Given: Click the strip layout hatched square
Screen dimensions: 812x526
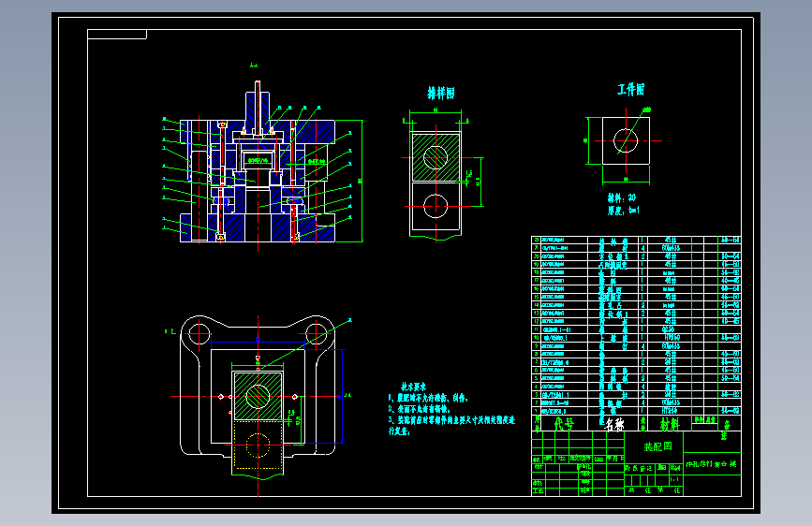Looking at the screenshot, I should [x=436, y=157].
